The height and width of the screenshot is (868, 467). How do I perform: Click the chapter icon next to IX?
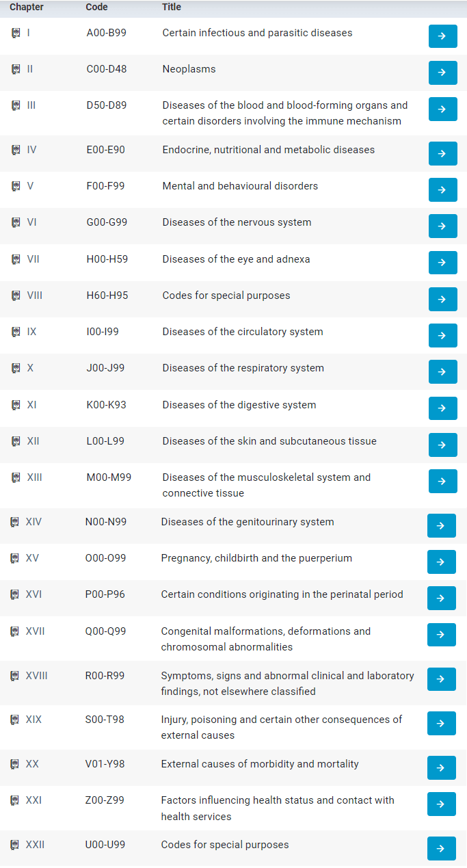[16, 332]
